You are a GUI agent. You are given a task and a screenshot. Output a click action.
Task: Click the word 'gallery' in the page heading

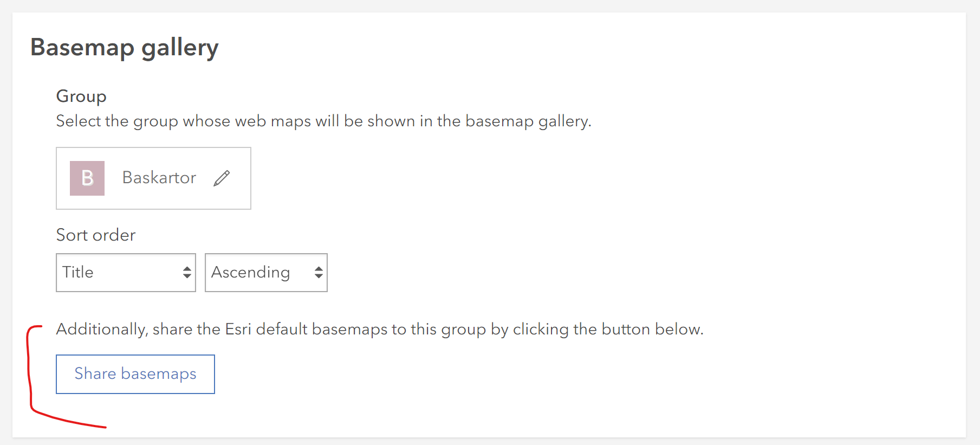point(180,49)
